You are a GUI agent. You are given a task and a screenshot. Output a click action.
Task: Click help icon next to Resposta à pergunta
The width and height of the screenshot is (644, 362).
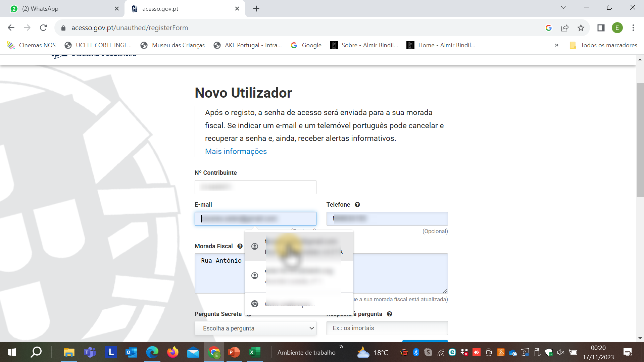(390, 314)
